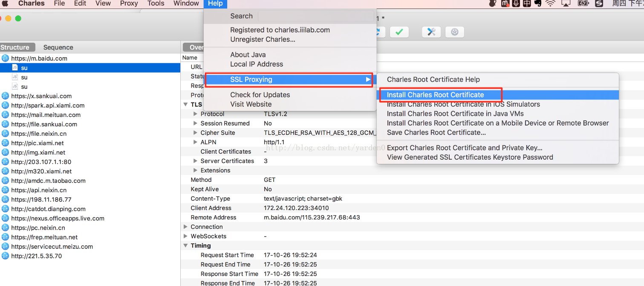Open the File menu
Image resolution: width=644 pixels, height=286 pixels.
point(59,3)
